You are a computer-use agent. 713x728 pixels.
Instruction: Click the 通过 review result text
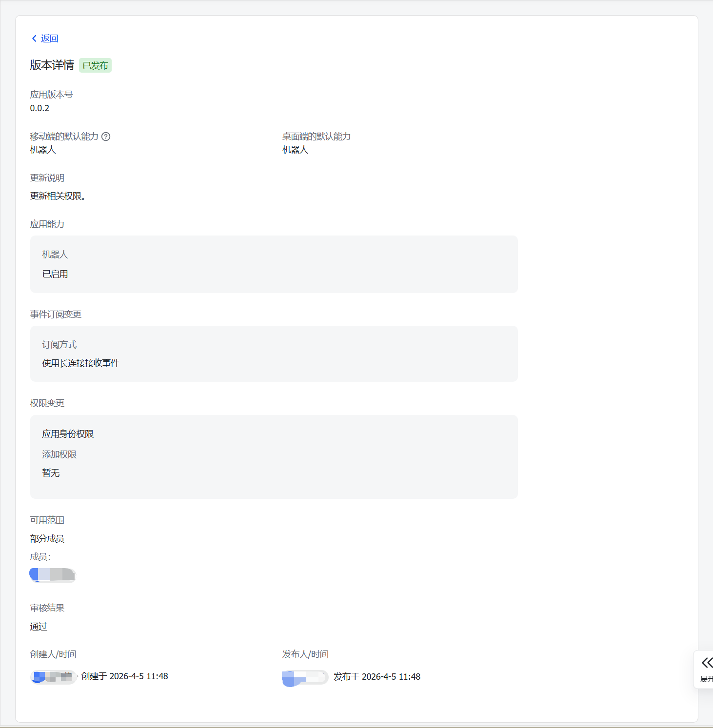pyautogui.click(x=39, y=627)
